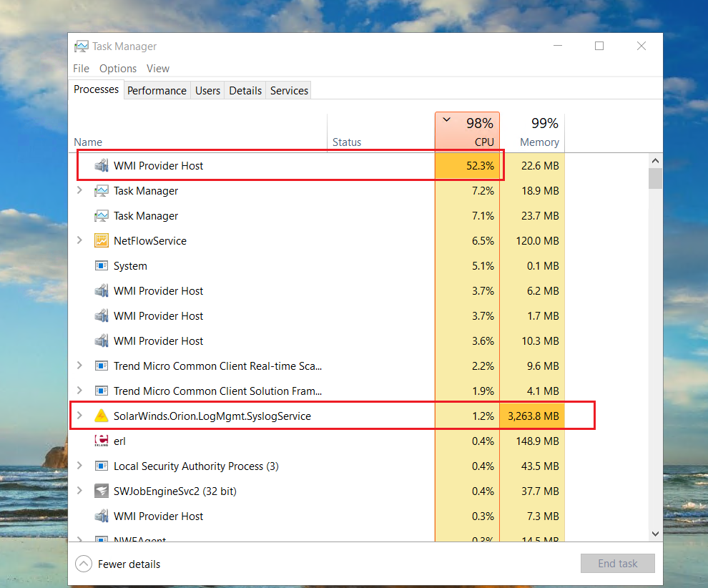Screen dimensions: 708x588
Task: Expand the SolarWinds SyslogService process group
Action: pos(79,416)
